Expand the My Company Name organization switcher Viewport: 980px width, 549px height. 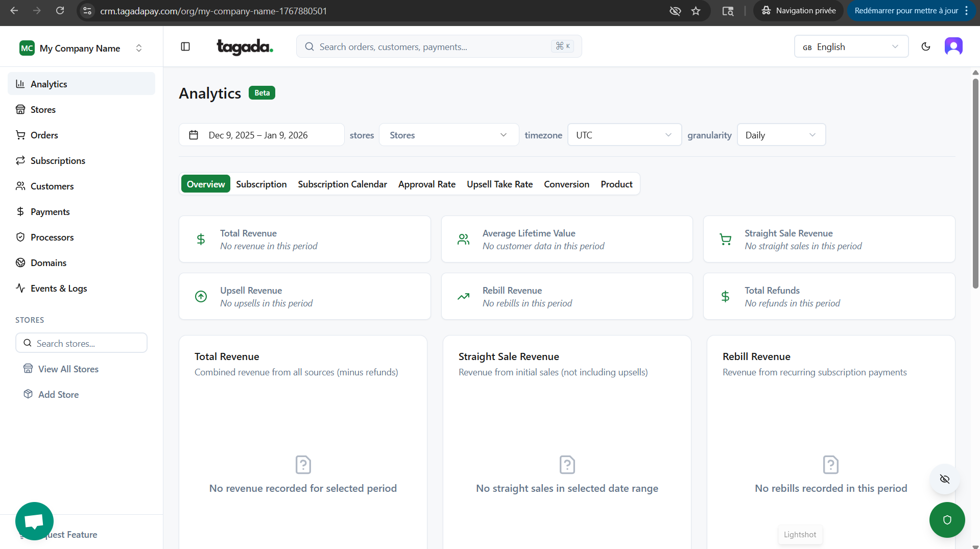click(x=81, y=49)
